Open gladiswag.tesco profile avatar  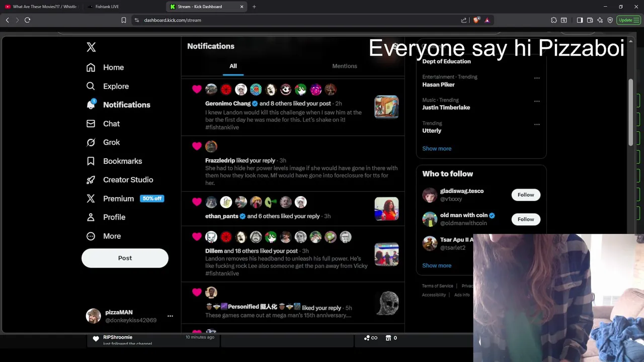[x=430, y=195]
